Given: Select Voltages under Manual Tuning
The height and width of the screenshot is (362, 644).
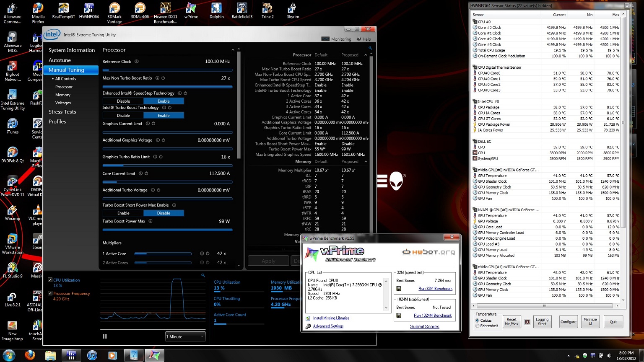Looking at the screenshot, I should [63, 103].
